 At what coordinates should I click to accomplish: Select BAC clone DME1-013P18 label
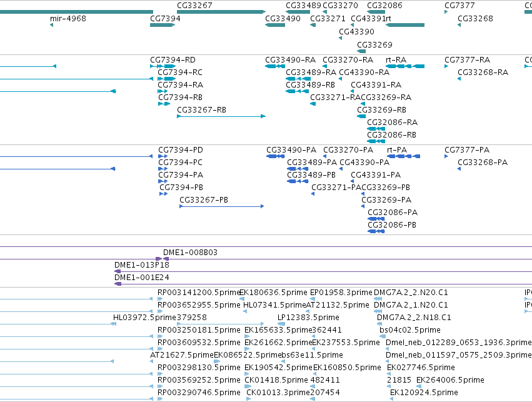(x=142, y=265)
